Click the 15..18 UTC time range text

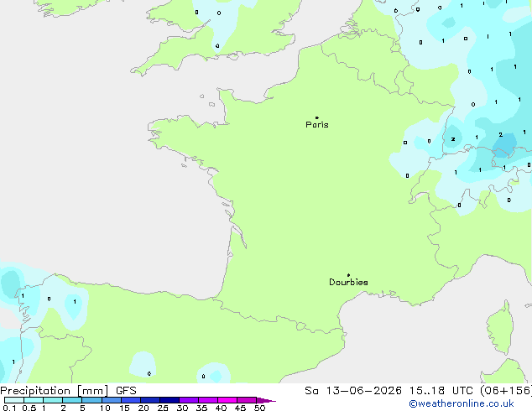[x=427, y=391]
